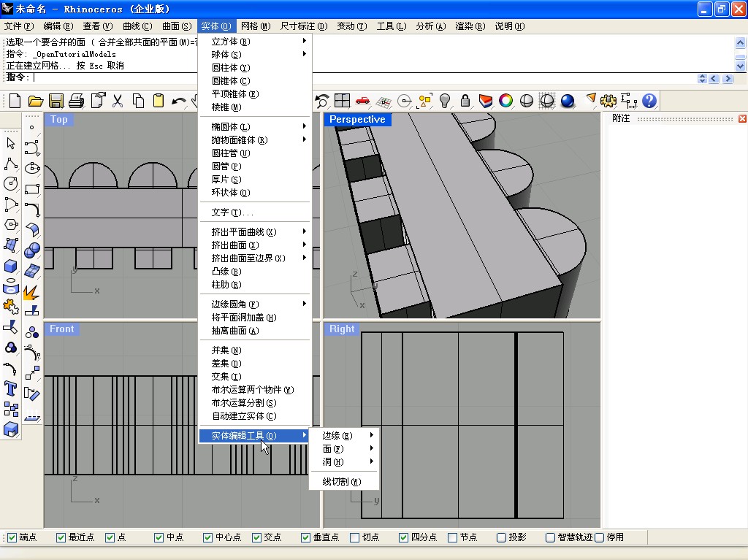Select the Text object tool
This screenshot has width=748, height=560.
point(10,388)
